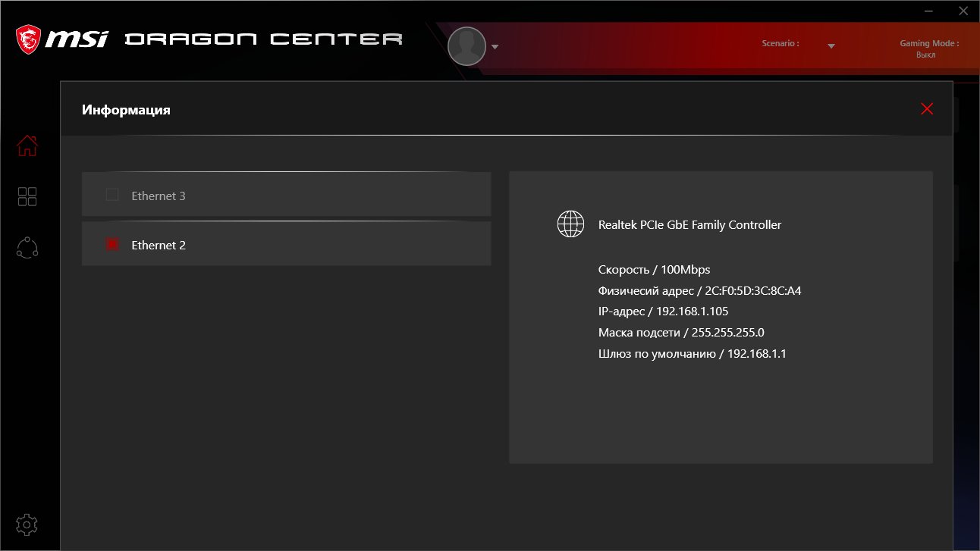Click the Маска подсети / 255.255.255.0 line
The height and width of the screenshot is (551, 980).
coord(681,332)
